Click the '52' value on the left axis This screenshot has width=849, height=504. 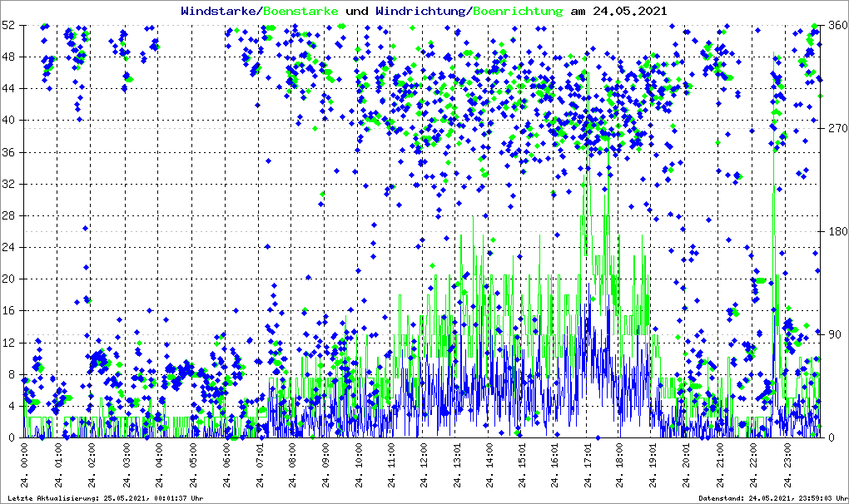click(7, 26)
